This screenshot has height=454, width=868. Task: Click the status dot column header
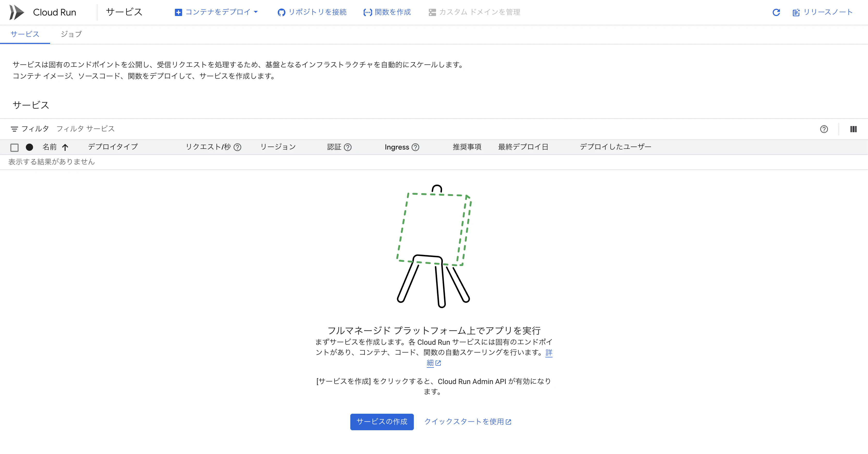pos(29,147)
